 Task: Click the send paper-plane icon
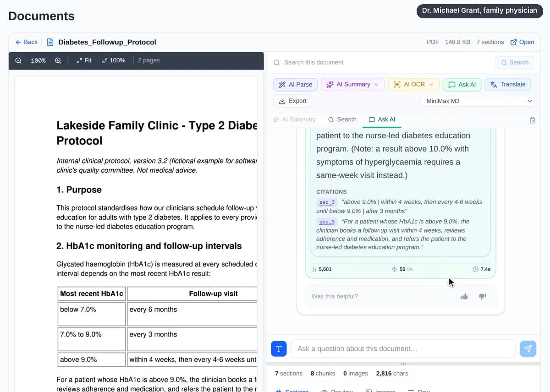pyautogui.click(x=528, y=348)
